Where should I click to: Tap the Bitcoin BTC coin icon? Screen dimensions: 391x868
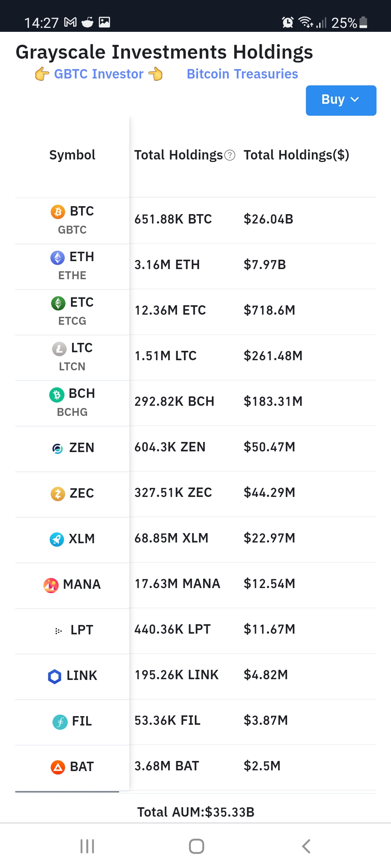pyautogui.click(x=58, y=212)
